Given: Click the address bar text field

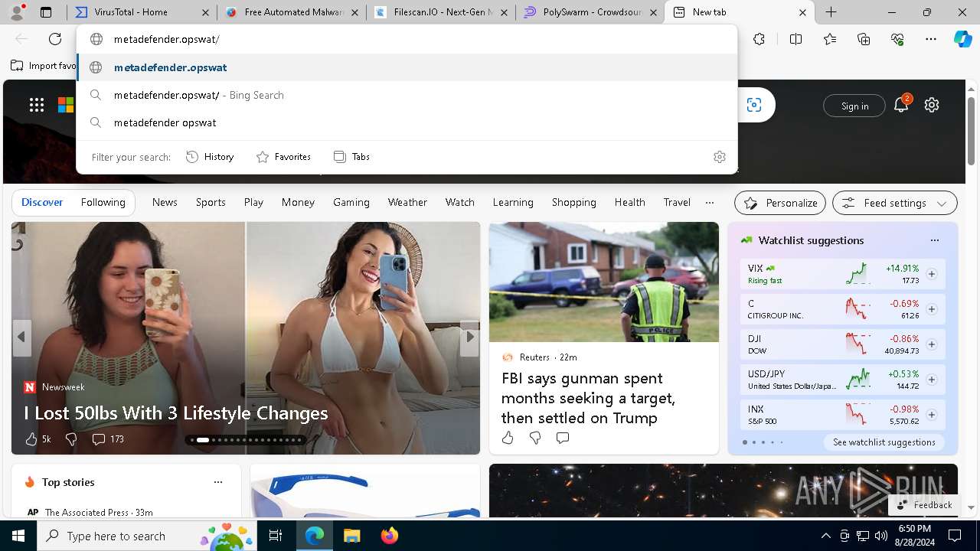Looking at the screenshot, I should 407,39.
